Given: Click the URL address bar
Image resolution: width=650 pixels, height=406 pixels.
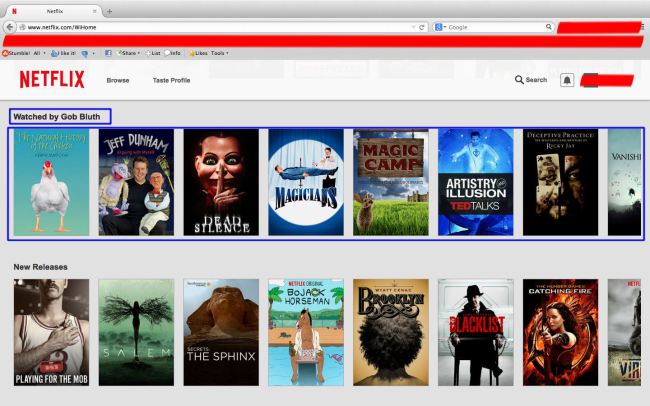Looking at the screenshot, I should (216, 27).
